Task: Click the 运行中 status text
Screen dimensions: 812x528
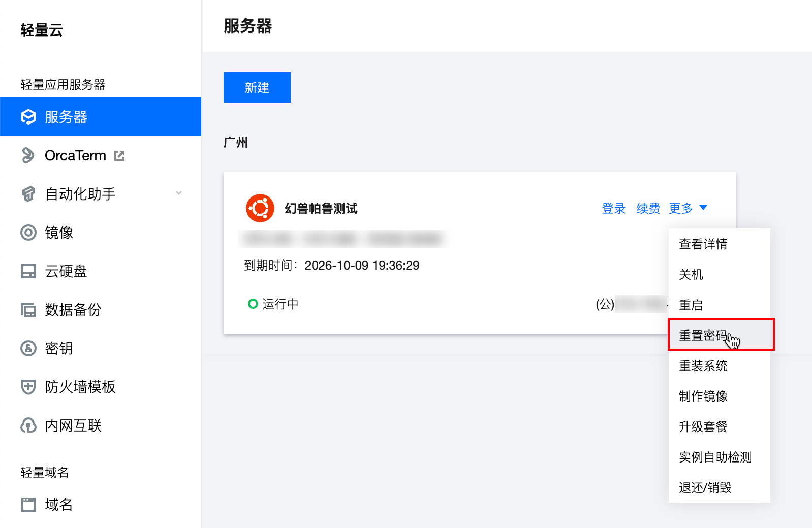Action: click(x=280, y=304)
